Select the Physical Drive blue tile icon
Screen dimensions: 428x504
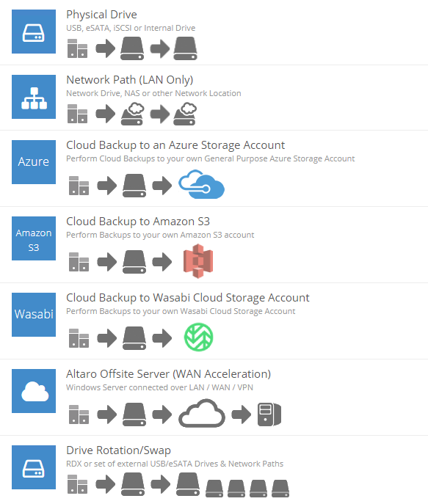[x=34, y=32]
